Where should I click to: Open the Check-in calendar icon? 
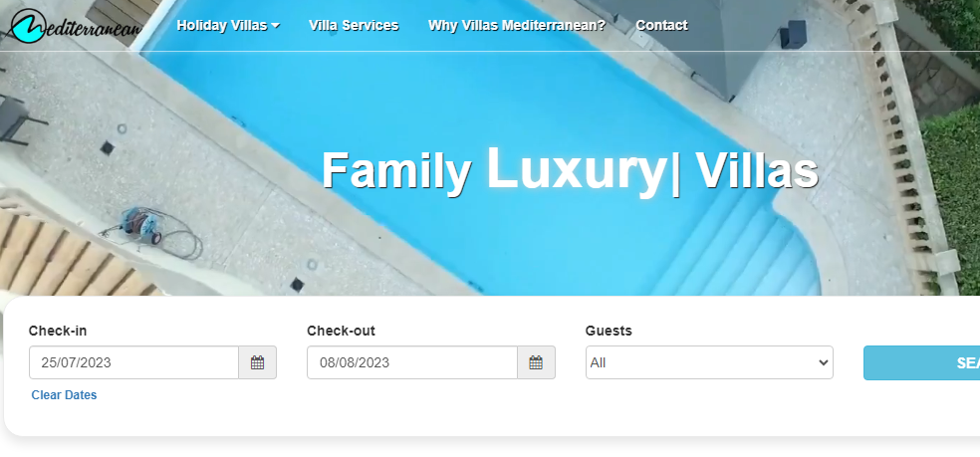[x=258, y=362]
